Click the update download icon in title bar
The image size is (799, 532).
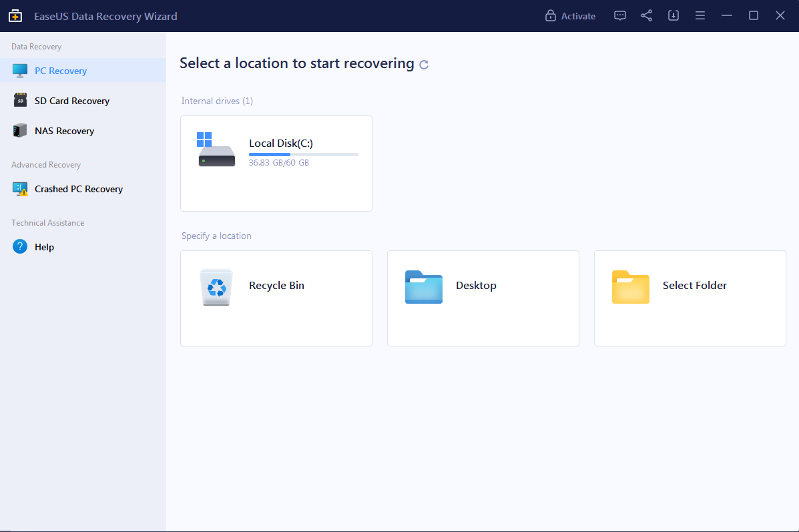673,15
